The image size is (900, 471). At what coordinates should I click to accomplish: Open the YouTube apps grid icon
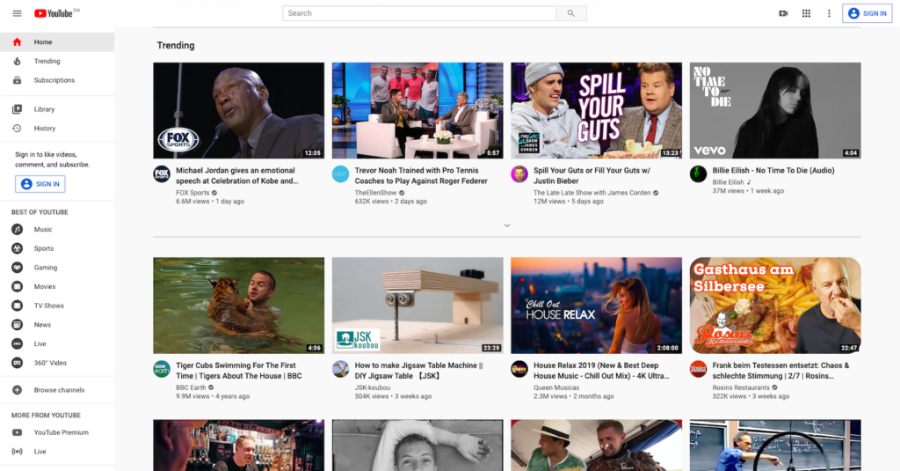806,13
